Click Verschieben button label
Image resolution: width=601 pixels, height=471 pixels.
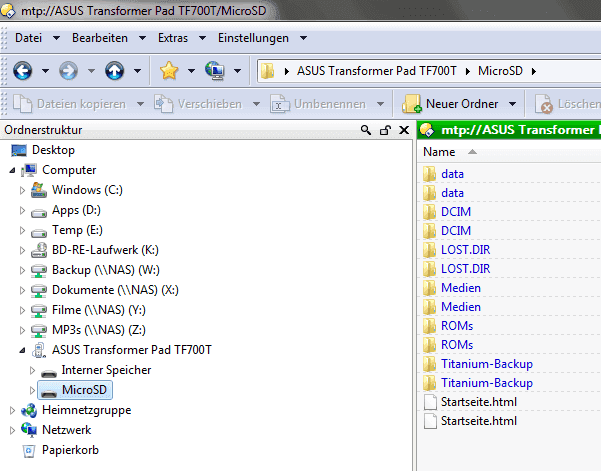[x=210, y=104]
